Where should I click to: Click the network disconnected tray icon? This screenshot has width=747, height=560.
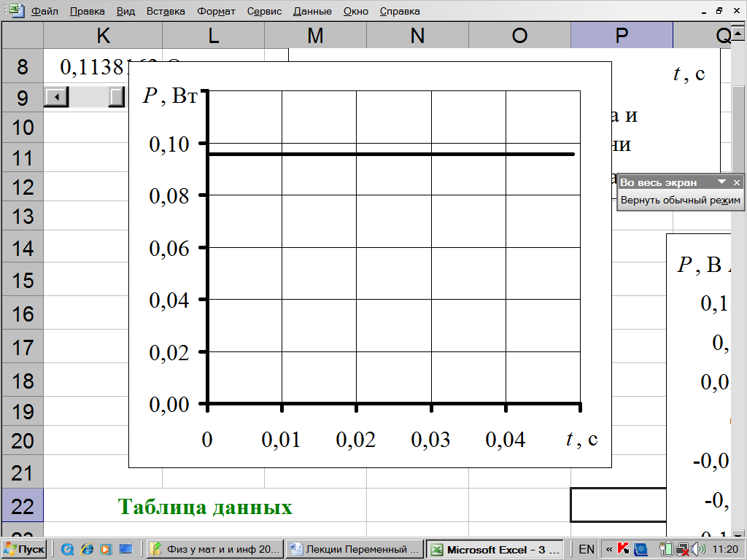(683, 550)
